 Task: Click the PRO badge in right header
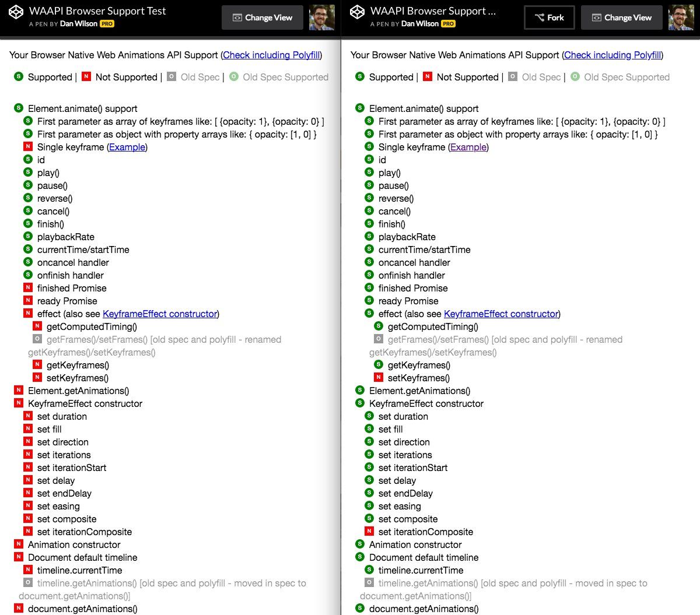pos(448,24)
